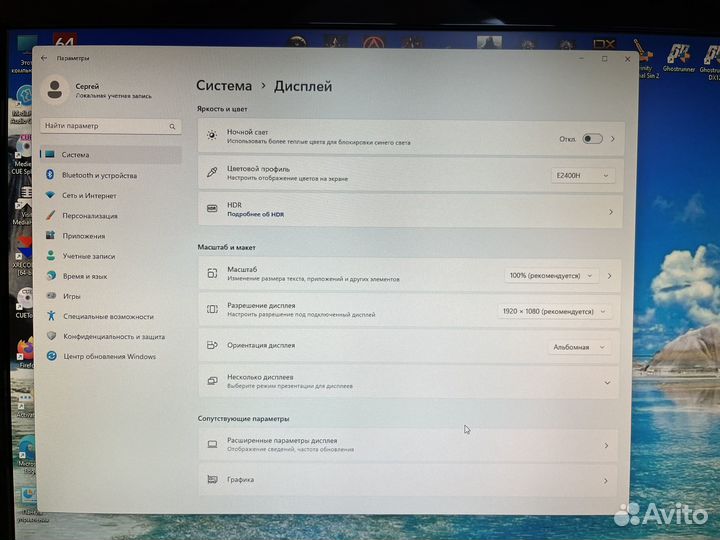Select Система in the sidebar
Screen dimensions: 720x540
(111, 155)
